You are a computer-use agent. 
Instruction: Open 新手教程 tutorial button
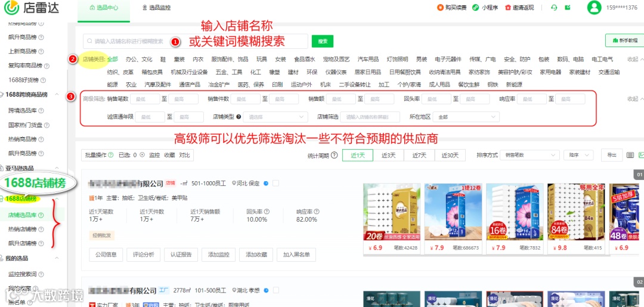tap(625, 41)
